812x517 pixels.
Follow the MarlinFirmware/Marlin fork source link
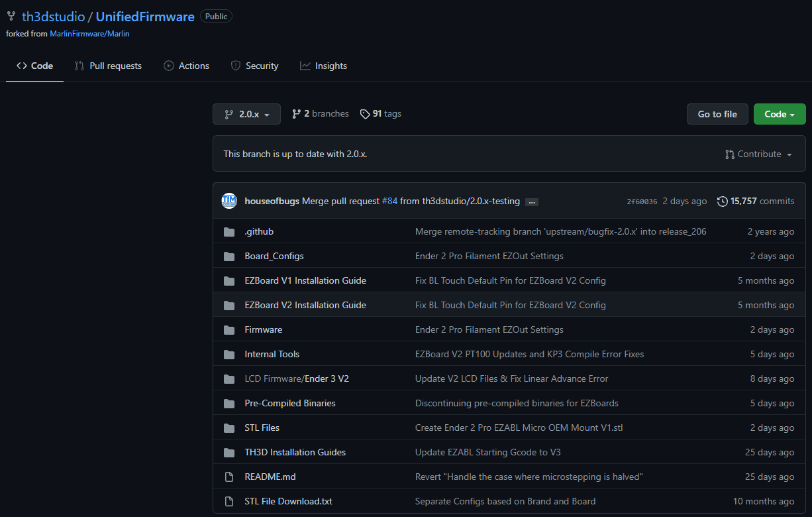click(89, 33)
